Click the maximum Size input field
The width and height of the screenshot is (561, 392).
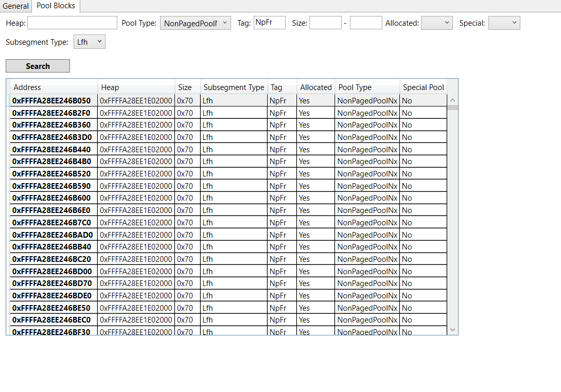(365, 23)
